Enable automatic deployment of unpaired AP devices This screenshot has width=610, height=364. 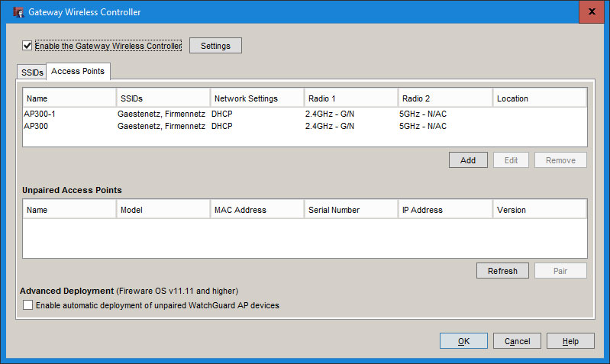click(28, 305)
